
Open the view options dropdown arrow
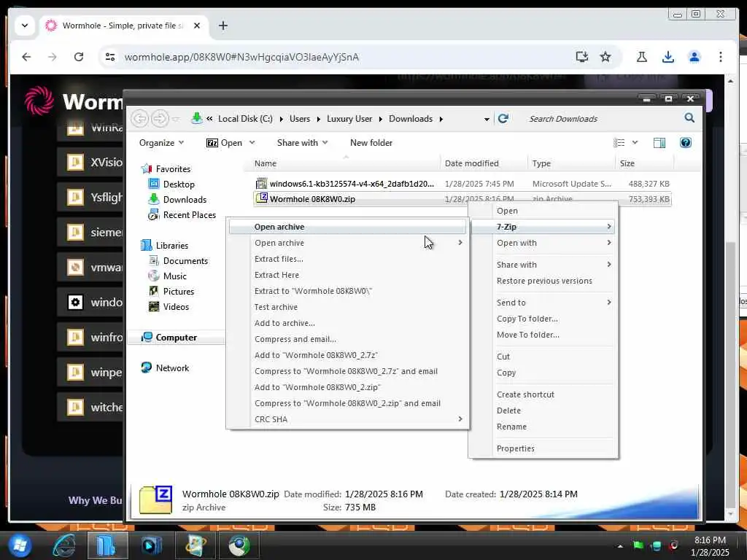pyautogui.click(x=635, y=143)
